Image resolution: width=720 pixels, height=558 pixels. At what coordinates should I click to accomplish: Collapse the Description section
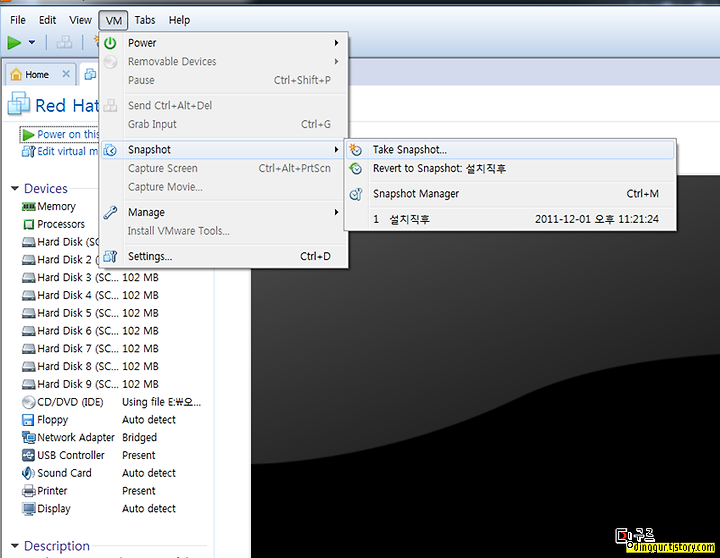point(15,546)
